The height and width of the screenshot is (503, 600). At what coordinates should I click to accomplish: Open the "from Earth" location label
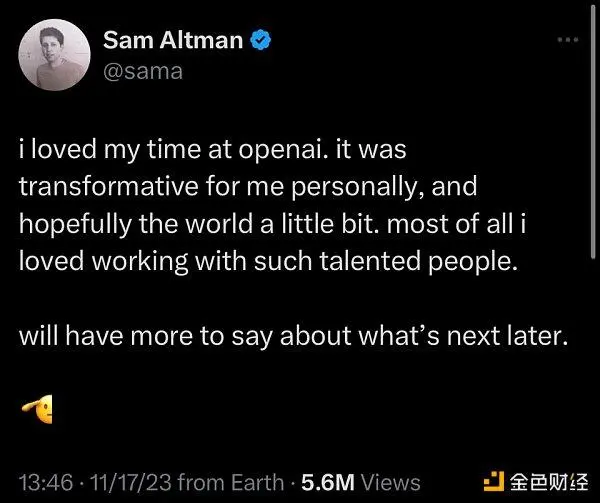click(231, 482)
